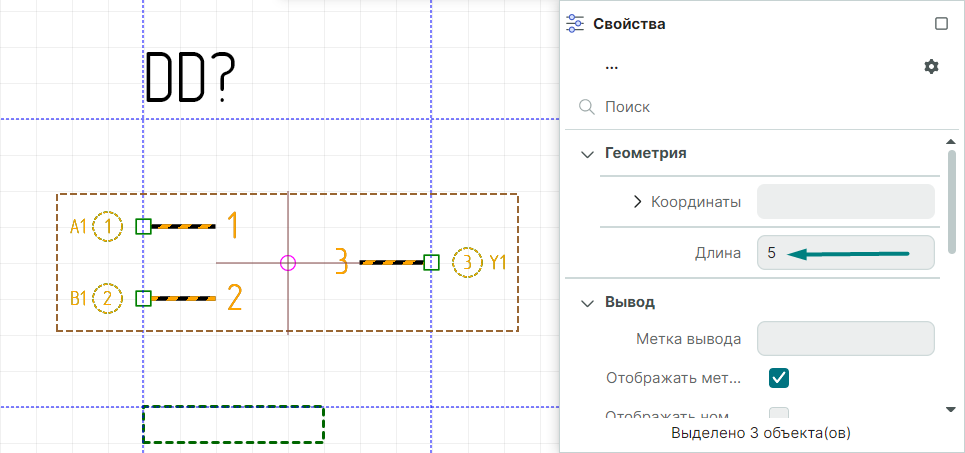Select the circled pin number 2 marker
The width and height of the screenshot is (965, 453).
pyautogui.click(x=107, y=298)
